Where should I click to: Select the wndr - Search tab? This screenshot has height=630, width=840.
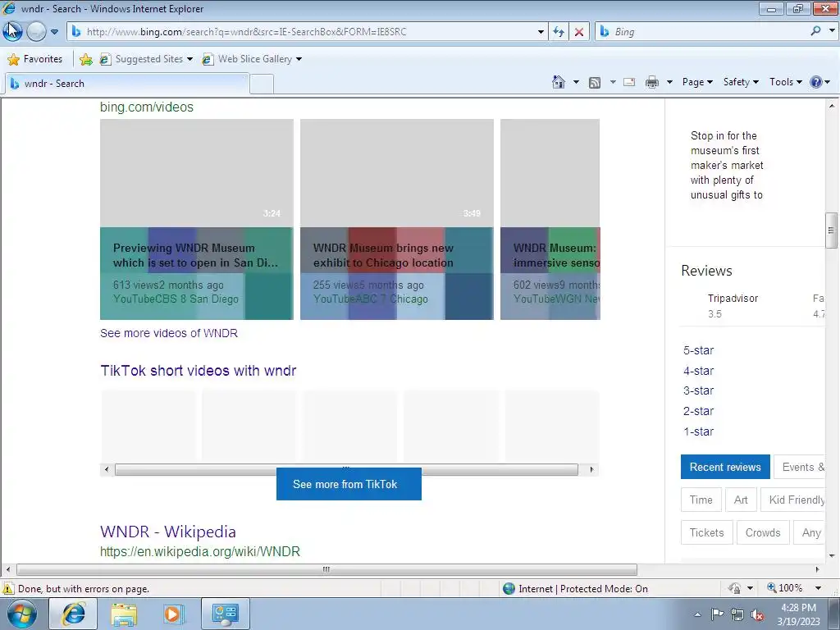(127, 84)
